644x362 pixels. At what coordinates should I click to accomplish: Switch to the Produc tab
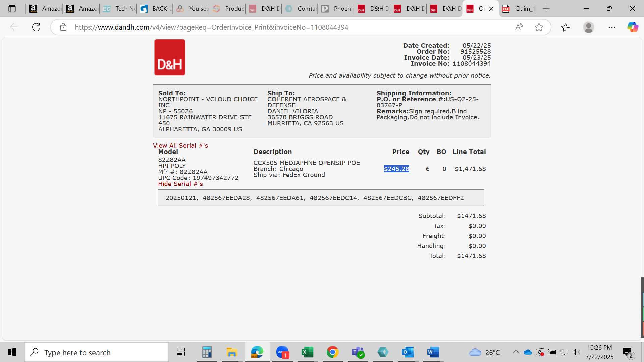tap(229, 9)
